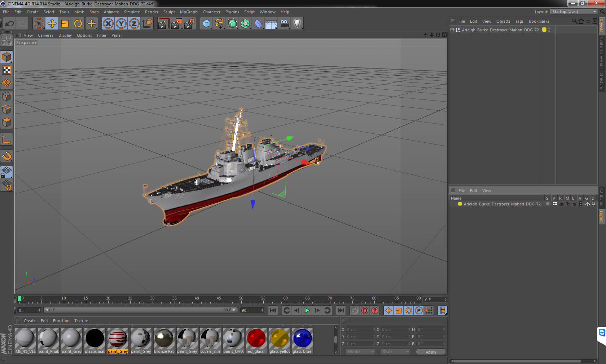Enable Texture mode checkerboard icon
This screenshot has height=364, width=606.
[x=7, y=70]
